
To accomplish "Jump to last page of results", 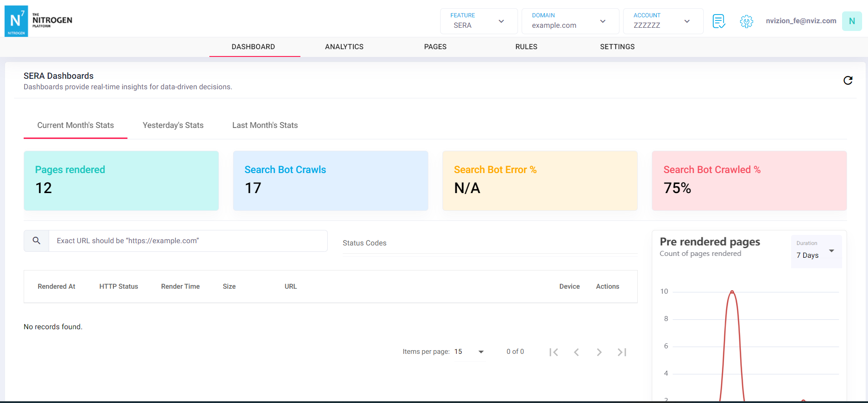I will click(622, 352).
